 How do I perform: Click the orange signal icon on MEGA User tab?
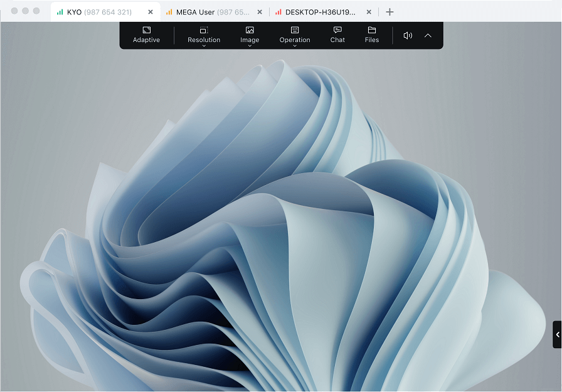pos(169,12)
